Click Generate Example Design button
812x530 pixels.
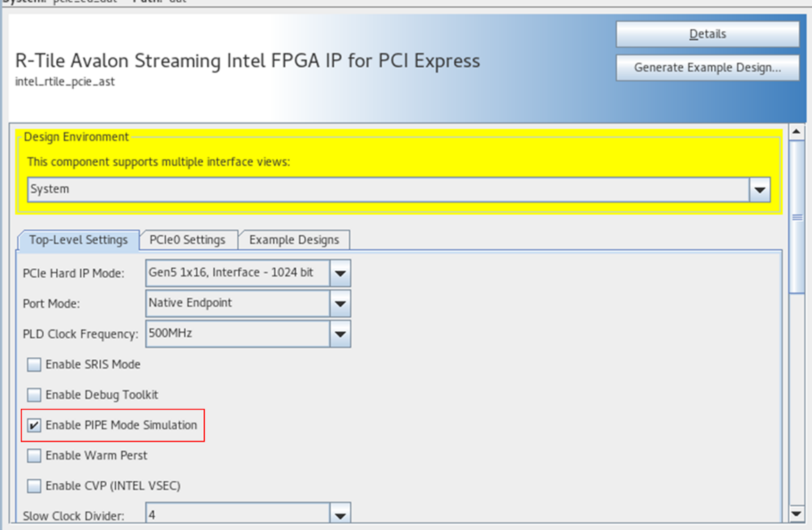[707, 68]
